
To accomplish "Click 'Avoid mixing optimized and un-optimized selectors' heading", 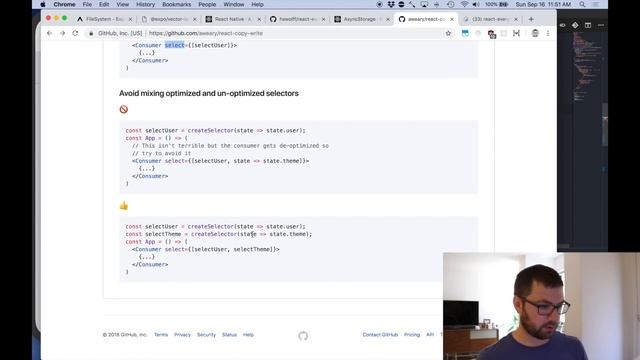I will 209,93.
